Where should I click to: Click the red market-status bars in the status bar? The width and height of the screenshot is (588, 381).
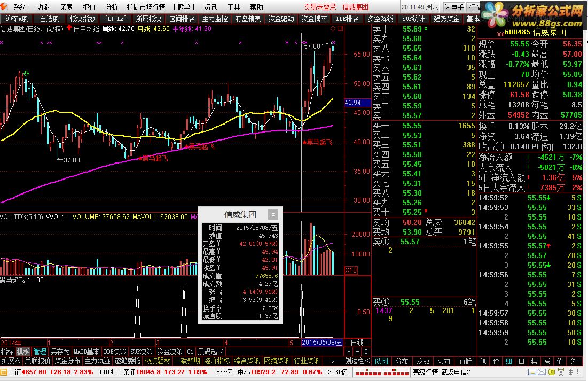pos(382,372)
